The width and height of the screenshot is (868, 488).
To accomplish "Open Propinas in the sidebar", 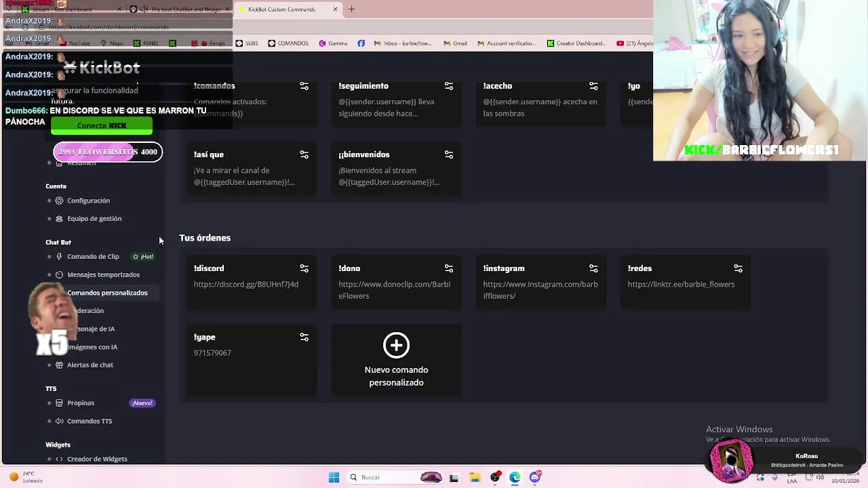I will pyautogui.click(x=81, y=403).
